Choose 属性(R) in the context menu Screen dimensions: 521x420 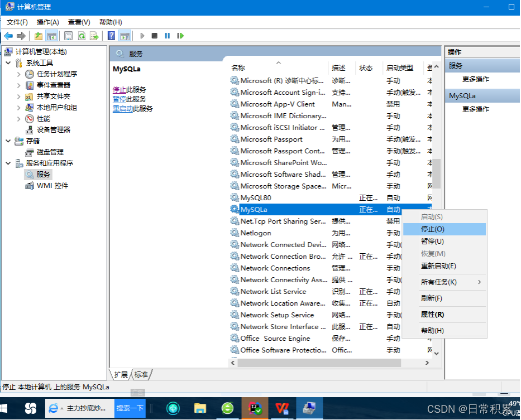pos(444,315)
